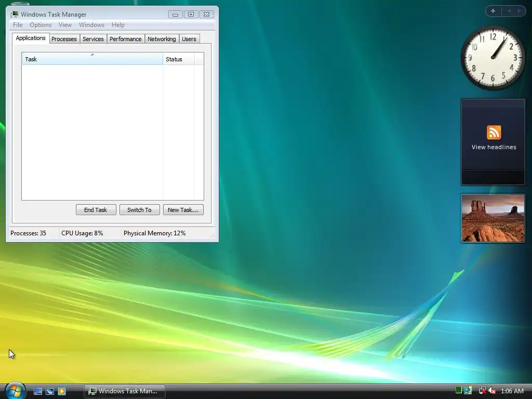Select the Applications tab
532x399 pixels.
[31, 38]
